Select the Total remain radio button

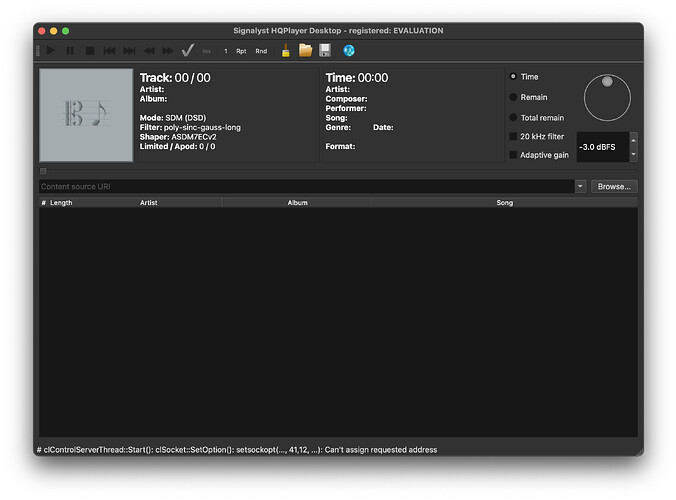point(513,117)
